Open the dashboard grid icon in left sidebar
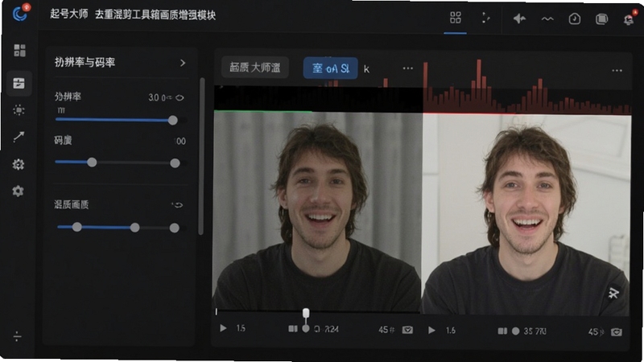644x362 pixels. (19, 51)
